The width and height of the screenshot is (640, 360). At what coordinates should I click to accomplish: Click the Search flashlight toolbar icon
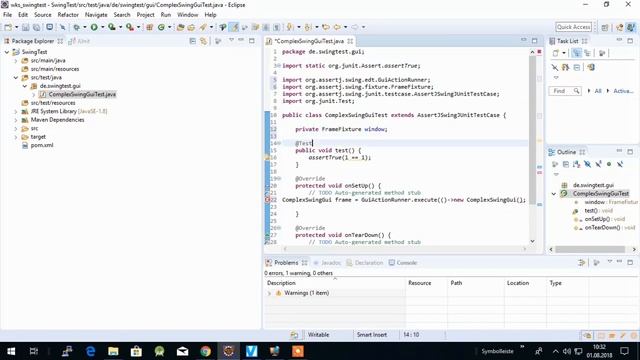pos(203,27)
